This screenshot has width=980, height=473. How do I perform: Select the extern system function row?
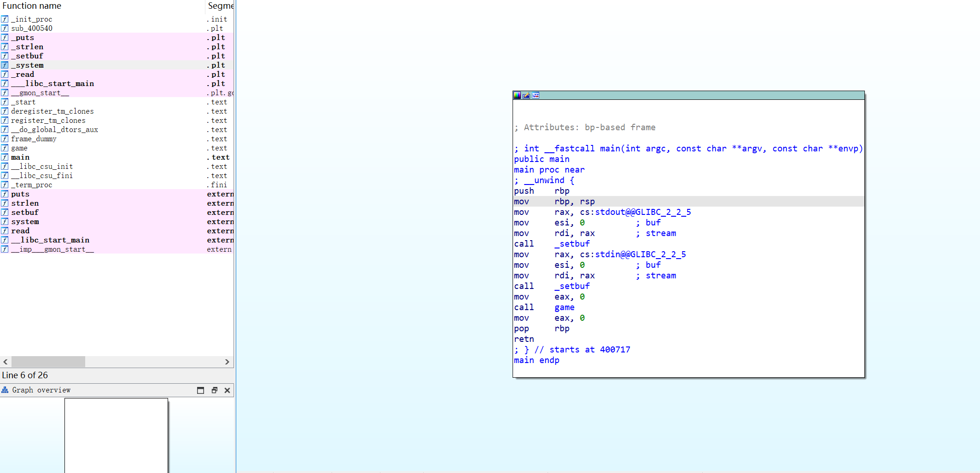(x=117, y=222)
